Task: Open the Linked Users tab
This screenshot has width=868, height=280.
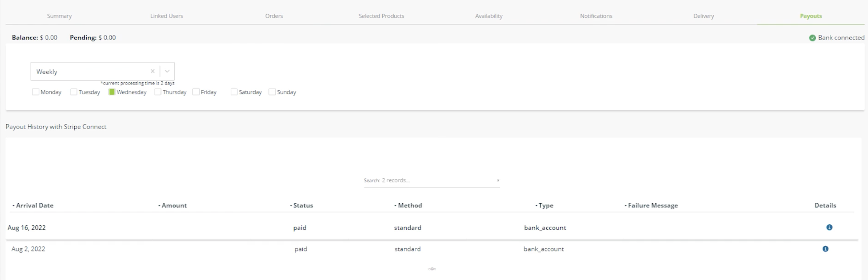Action: coord(166,16)
